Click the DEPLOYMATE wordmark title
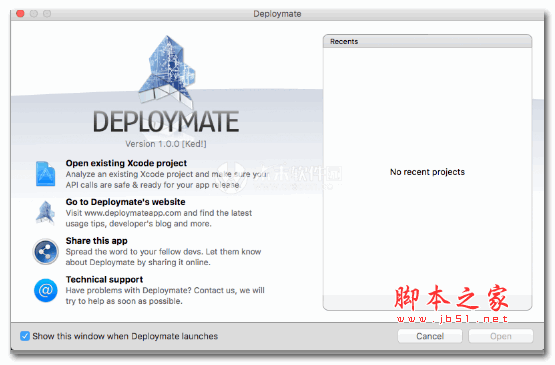555x365 pixels. point(166,121)
